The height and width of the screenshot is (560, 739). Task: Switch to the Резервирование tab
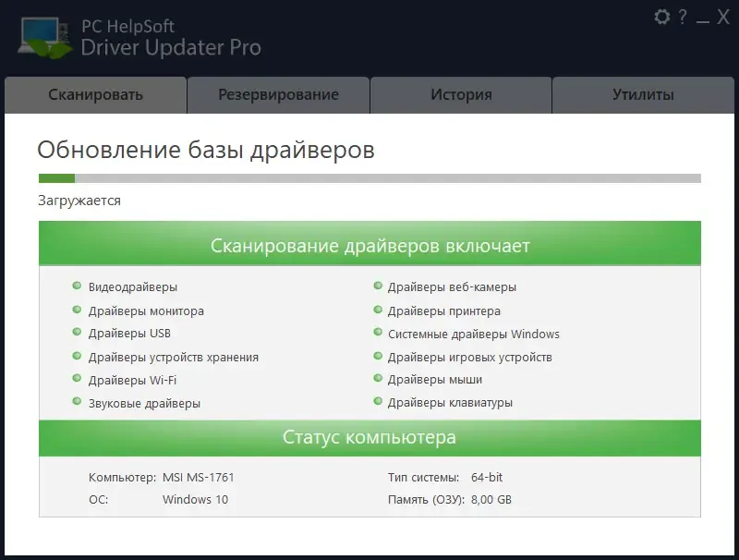(x=277, y=94)
